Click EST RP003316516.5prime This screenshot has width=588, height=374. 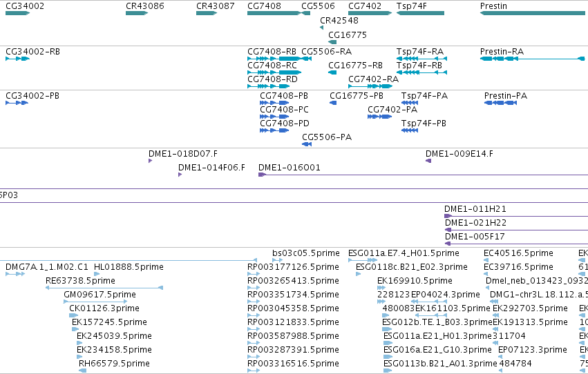click(x=254, y=371)
